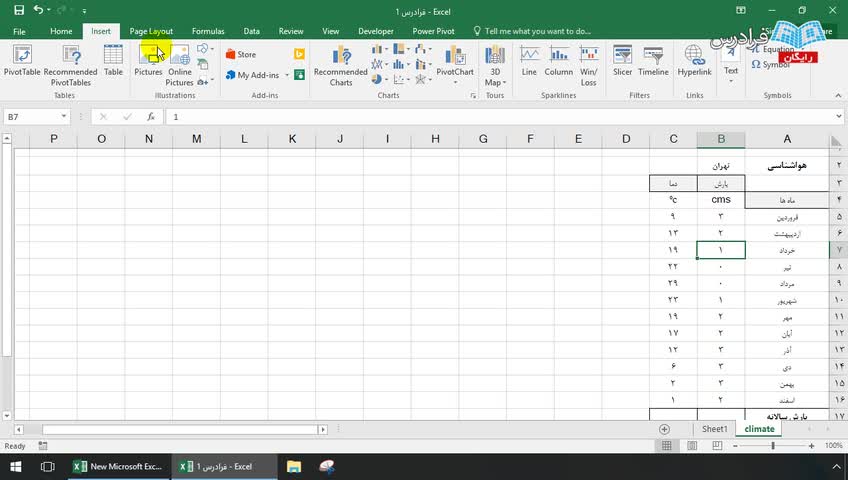This screenshot has height=480, width=848.
Task: Add a new sheet with the plus button
Action: coord(665,429)
